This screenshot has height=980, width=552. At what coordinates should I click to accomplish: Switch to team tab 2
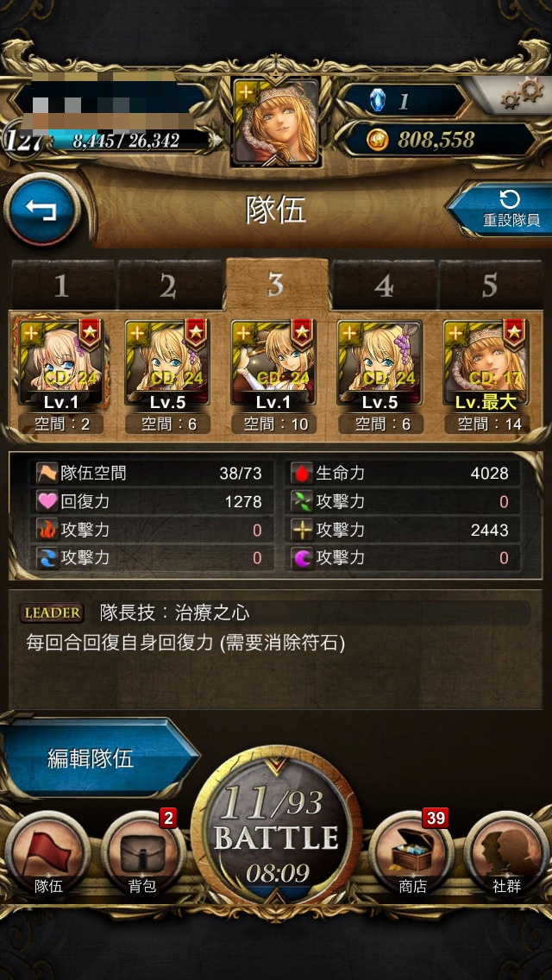pyautogui.click(x=169, y=286)
